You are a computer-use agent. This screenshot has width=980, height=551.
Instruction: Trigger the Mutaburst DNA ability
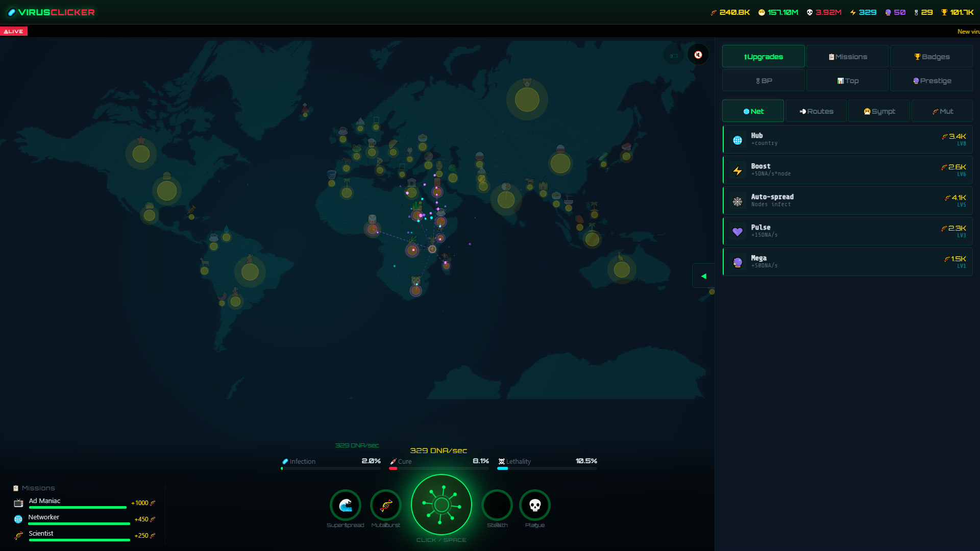[x=386, y=506]
